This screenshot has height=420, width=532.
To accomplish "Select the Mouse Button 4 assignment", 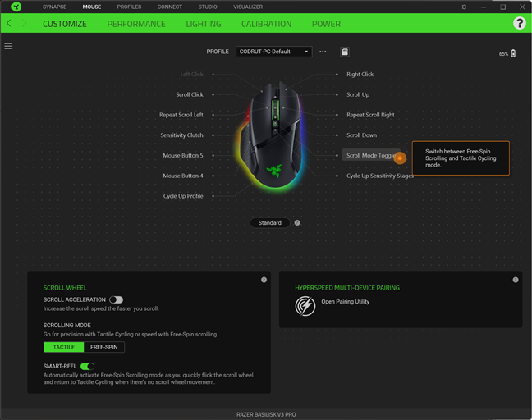I will tap(183, 176).
